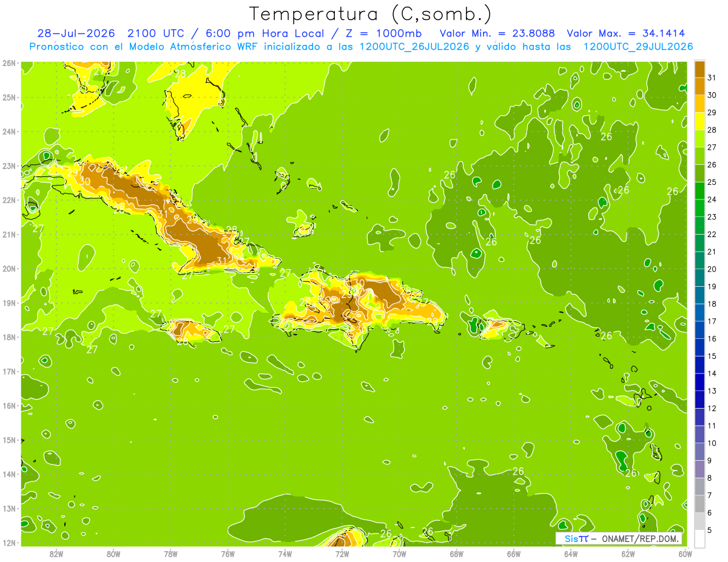728x562 pixels.
Task: Click the legend value 29
Action: click(x=712, y=113)
